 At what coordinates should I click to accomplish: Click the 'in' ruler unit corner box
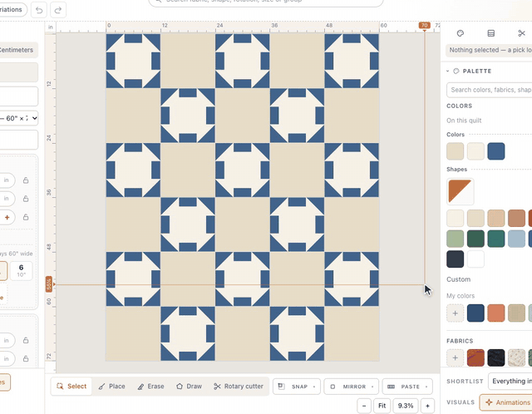[51, 27]
